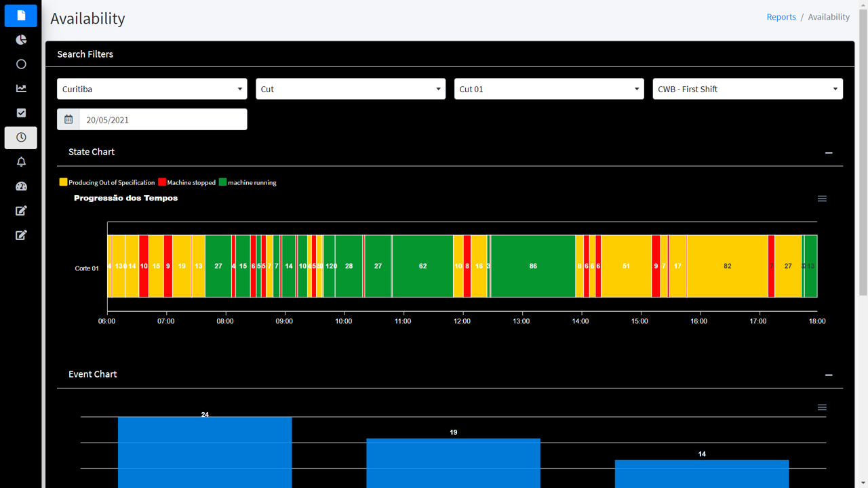Click the Corte 01 axis label
Viewport: 868px width, 488px height.
(87, 268)
